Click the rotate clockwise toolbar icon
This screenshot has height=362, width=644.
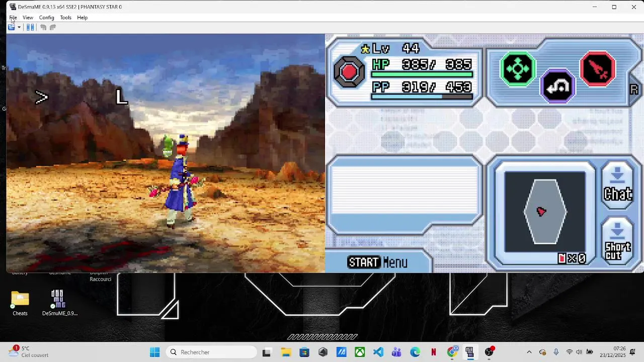52,27
